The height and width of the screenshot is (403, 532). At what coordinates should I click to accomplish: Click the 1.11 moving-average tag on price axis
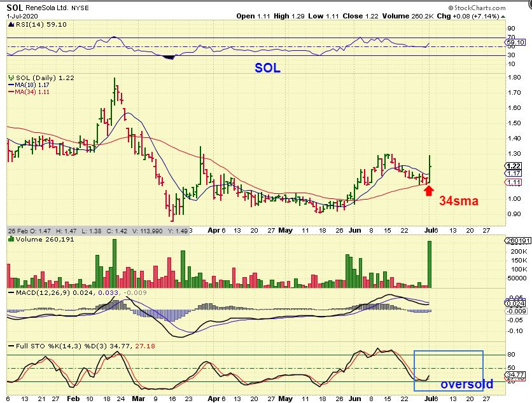click(x=514, y=182)
